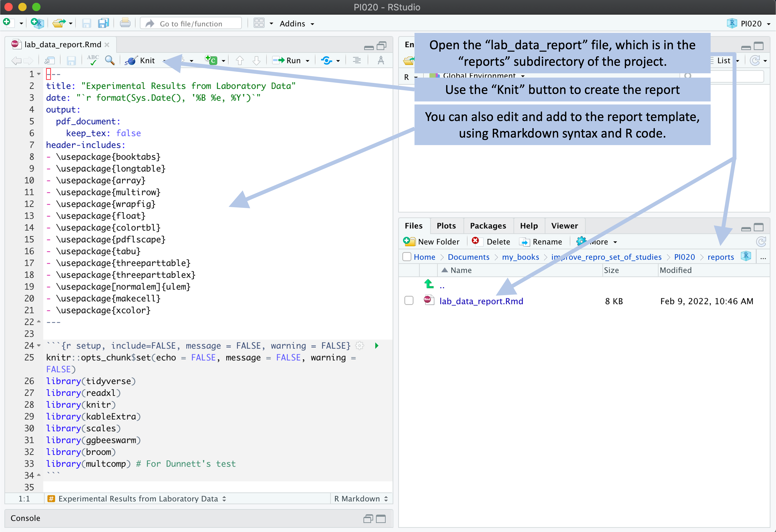The width and height of the screenshot is (776, 532).
Task: Click the Go to file/function field
Action: point(191,23)
